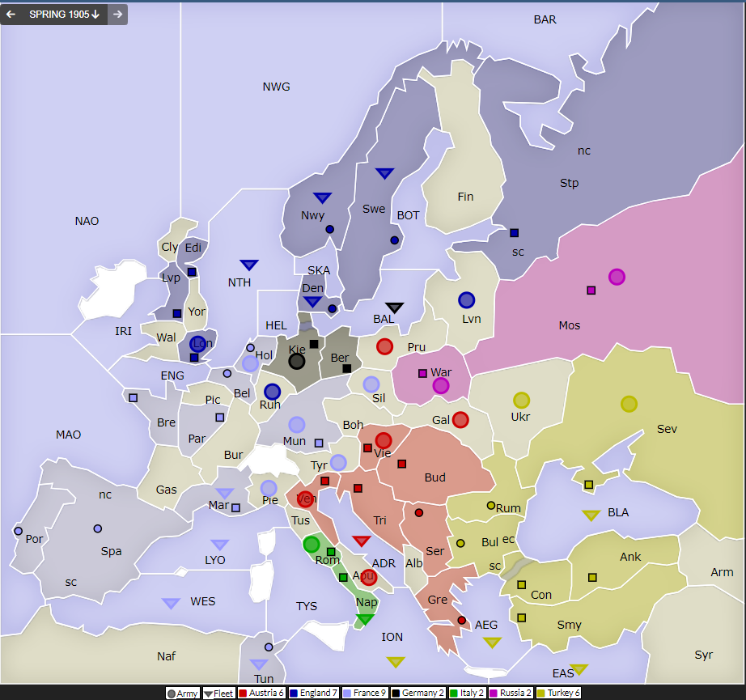746x700 pixels.
Task: Select the English fleet in NTH
Action: coord(249,265)
